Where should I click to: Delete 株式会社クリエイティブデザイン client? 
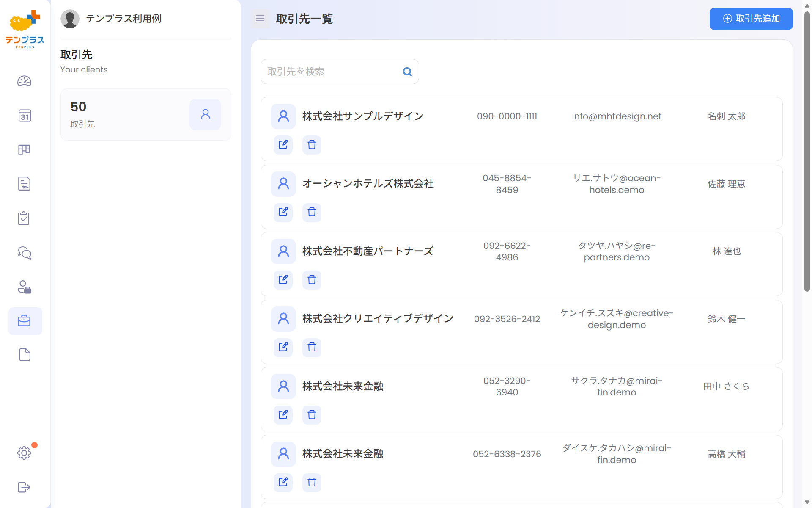312,348
